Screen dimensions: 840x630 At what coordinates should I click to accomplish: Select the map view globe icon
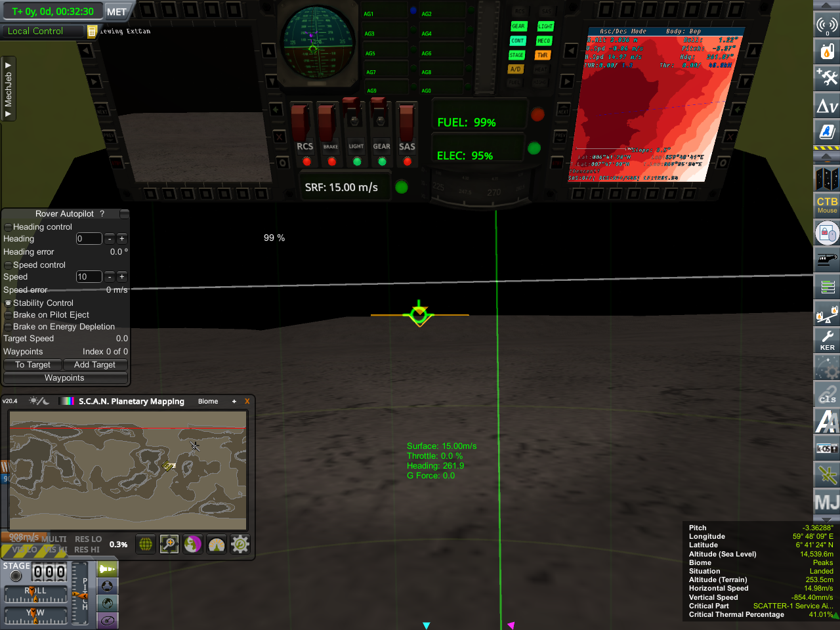(x=108, y=603)
